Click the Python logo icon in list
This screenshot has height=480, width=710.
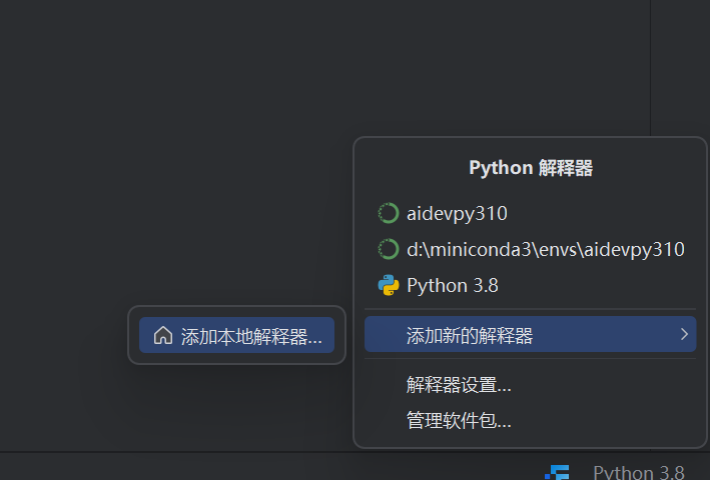click(389, 285)
